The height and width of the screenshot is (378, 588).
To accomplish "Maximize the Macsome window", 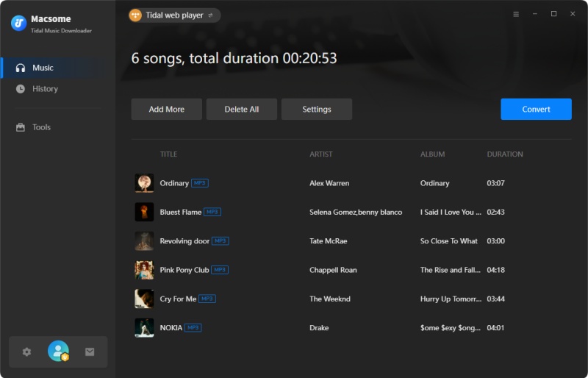I will click(x=553, y=14).
